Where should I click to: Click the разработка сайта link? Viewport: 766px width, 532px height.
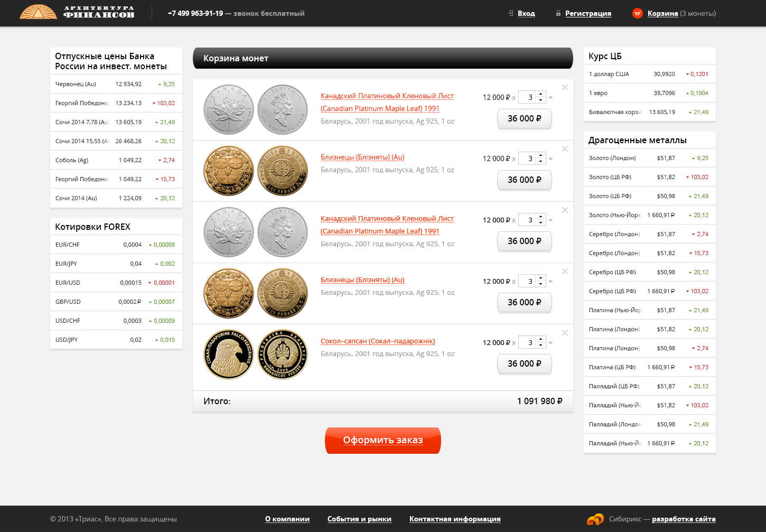click(684, 519)
